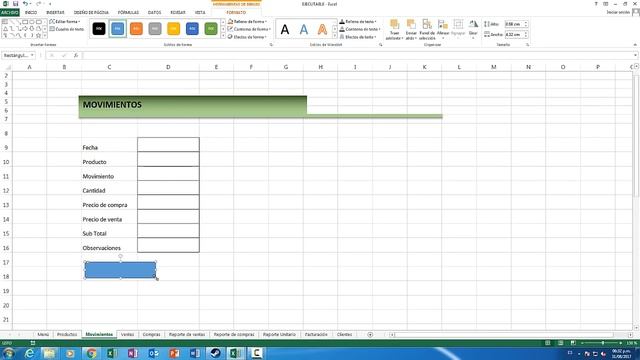
Task: Open the Ventas sheet tab
Action: pyautogui.click(x=127, y=334)
